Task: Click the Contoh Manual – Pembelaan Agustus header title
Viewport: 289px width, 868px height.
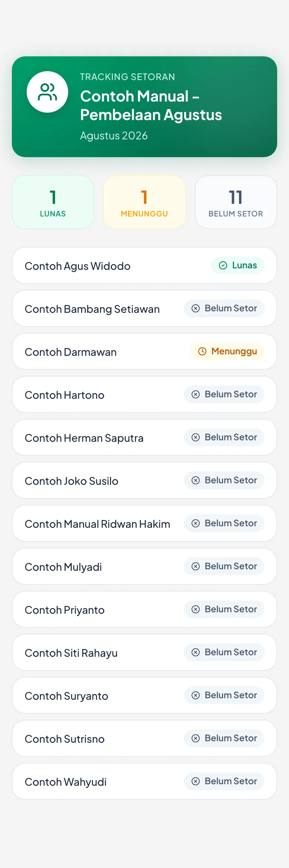Action: coord(151,106)
